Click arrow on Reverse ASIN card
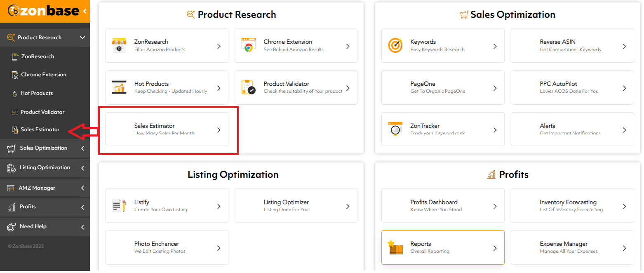Image resolution: width=644 pixels, height=273 pixels. click(624, 46)
